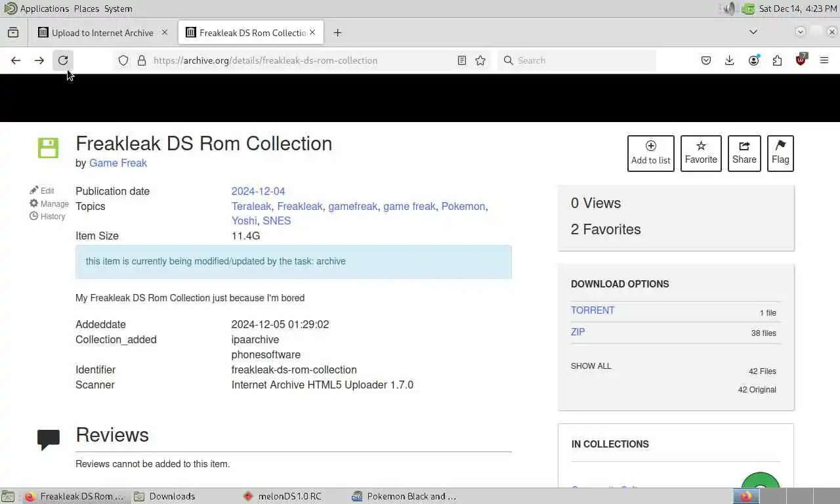The image size is (840, 504).
Task: Click the modified/updated task notice banner
Action: (293, 261)
